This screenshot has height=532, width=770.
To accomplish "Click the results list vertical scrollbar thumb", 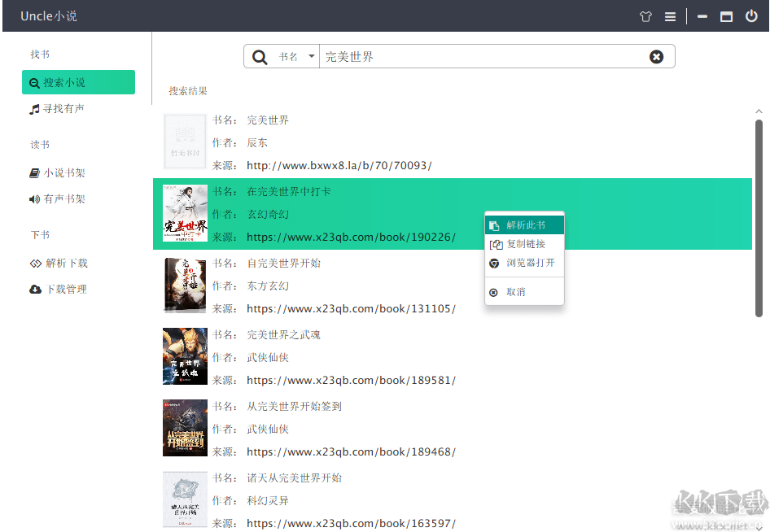I will pos(759,218).
